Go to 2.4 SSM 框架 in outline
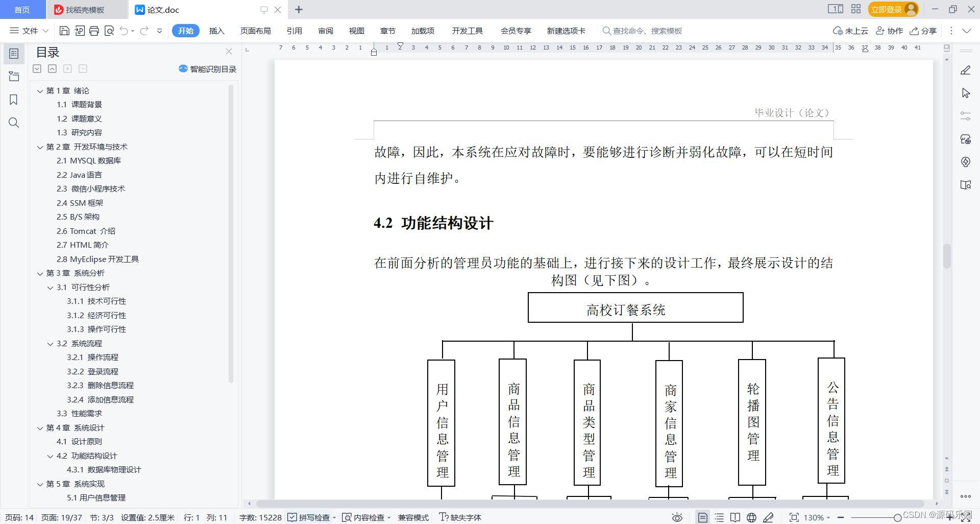The image size is (980, 524). 80,203
